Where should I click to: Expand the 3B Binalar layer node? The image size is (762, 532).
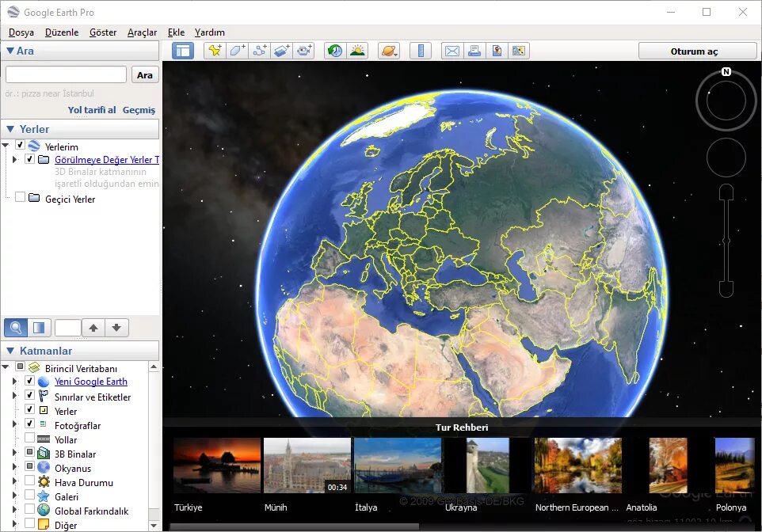(x=14, y=452)
